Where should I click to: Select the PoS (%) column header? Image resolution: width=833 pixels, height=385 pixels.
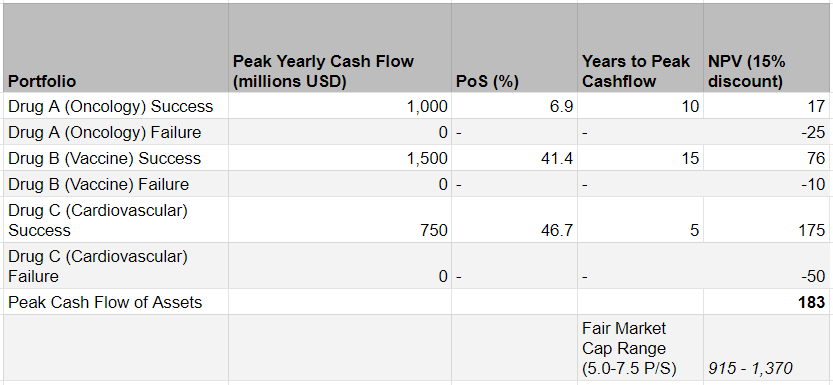515,48
